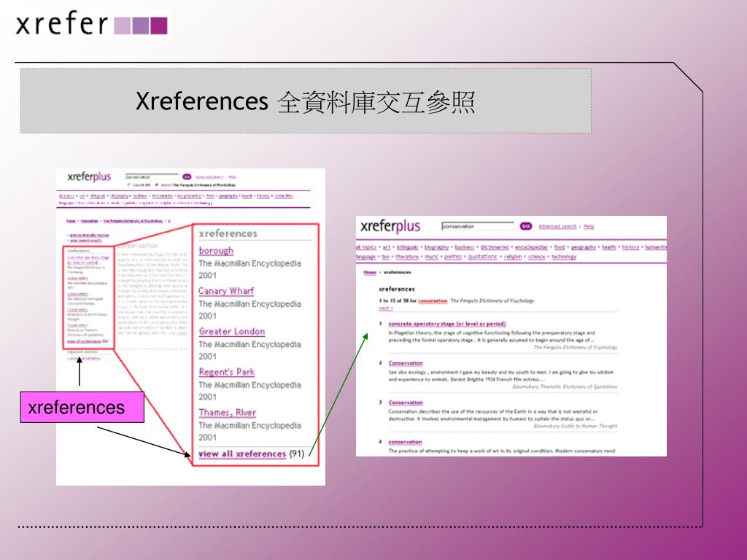Select the 'language' topic in right page

(366, 256)
